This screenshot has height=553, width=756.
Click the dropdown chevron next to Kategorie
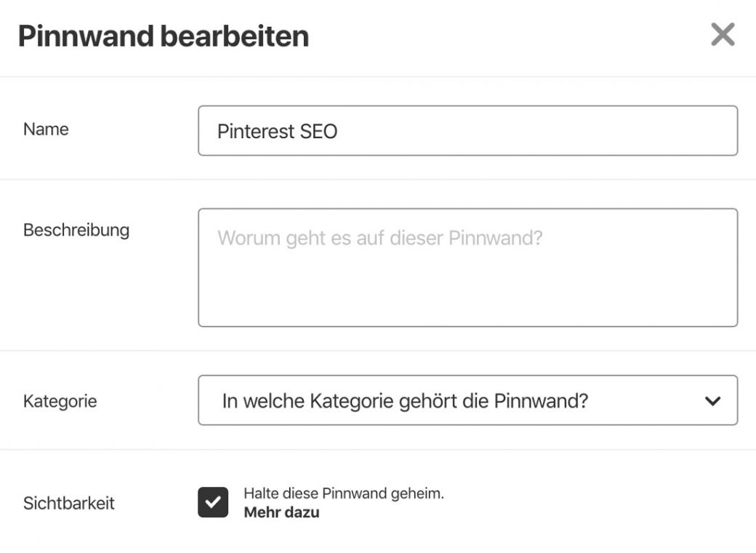click(713, 400)
